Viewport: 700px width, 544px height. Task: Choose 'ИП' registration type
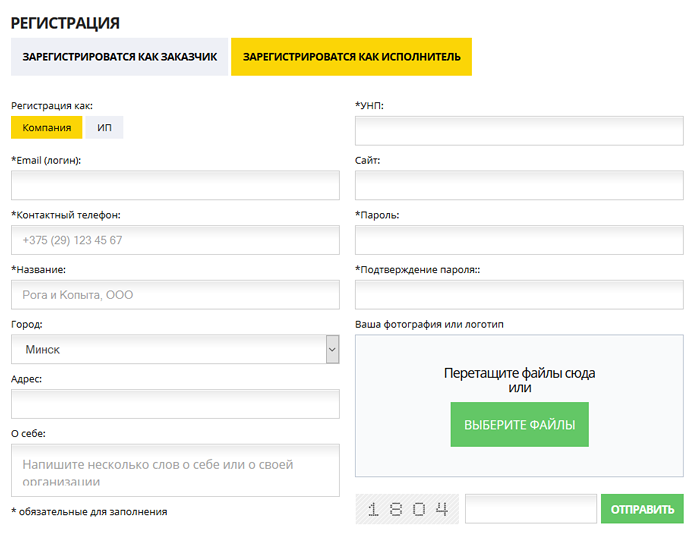click(x=104, y=128)
